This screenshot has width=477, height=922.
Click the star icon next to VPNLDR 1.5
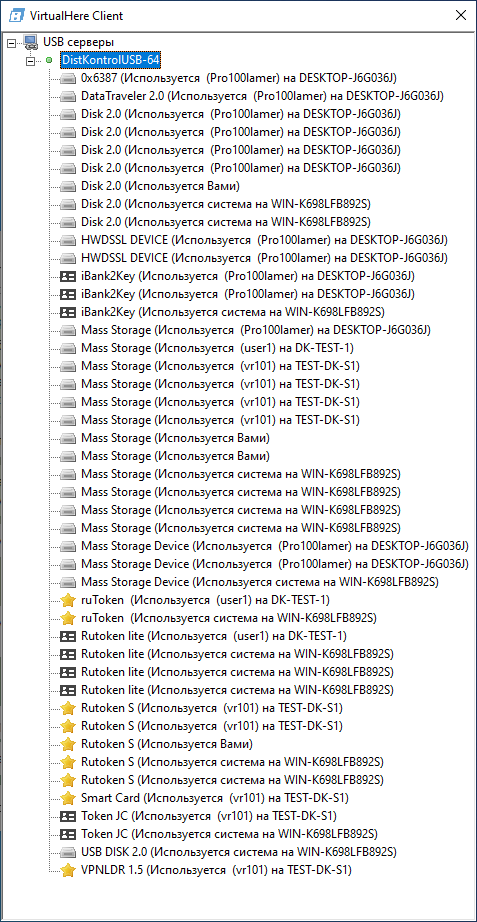pyautogui.click(x=68, y=870)
